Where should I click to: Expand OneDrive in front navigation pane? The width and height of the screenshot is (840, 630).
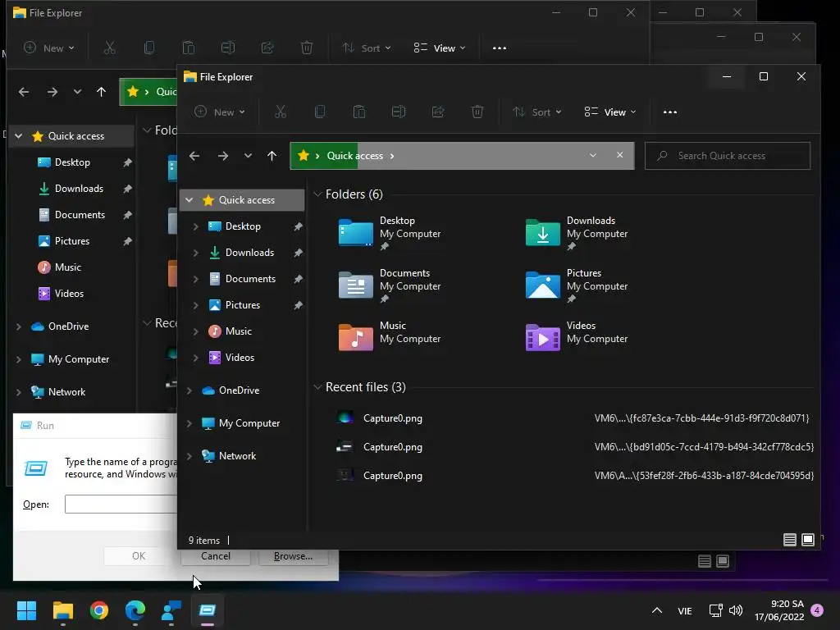189,390
